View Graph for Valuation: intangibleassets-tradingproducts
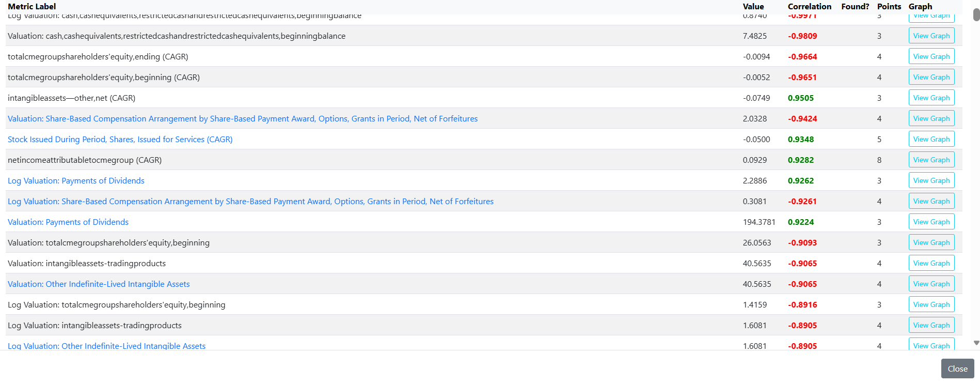This screenshot has width=980, height=384. tap(931, 263)
